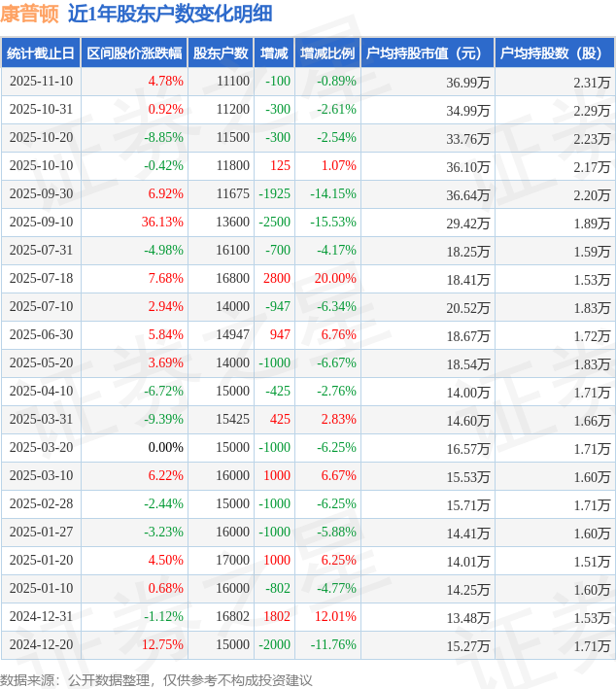Click the 增减比例 column header
Viewport: 616px width, 689px height.
click(327, 53)
